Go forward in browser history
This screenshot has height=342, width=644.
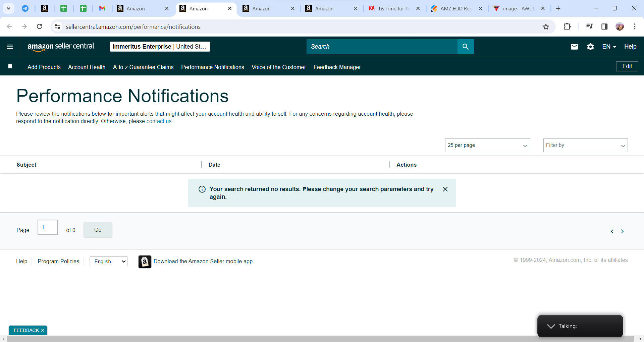point(24,26)
